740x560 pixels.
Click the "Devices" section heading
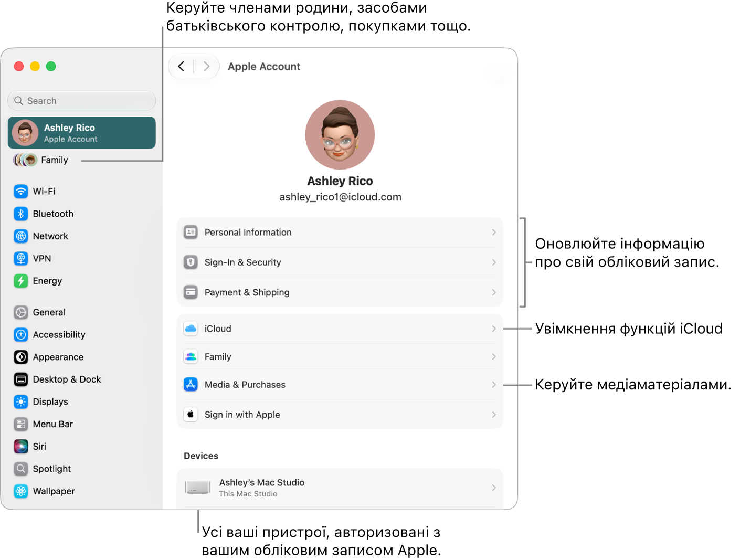point(201,456)
